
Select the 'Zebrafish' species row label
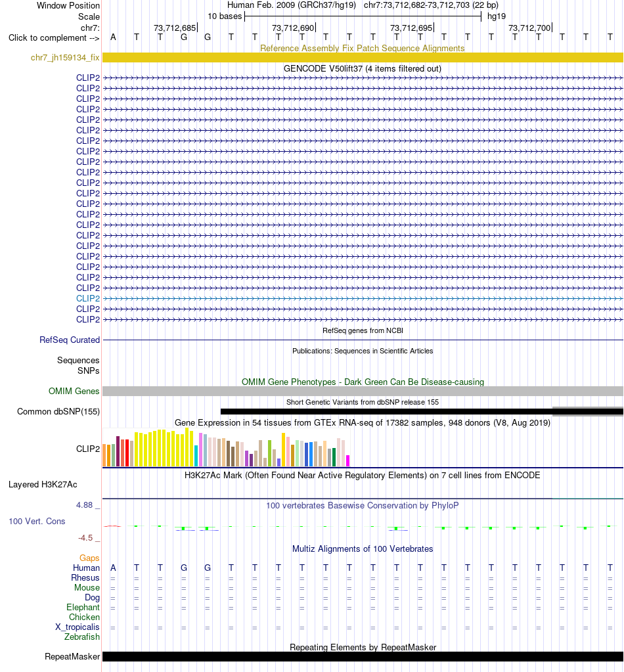[x=82, y=637]
